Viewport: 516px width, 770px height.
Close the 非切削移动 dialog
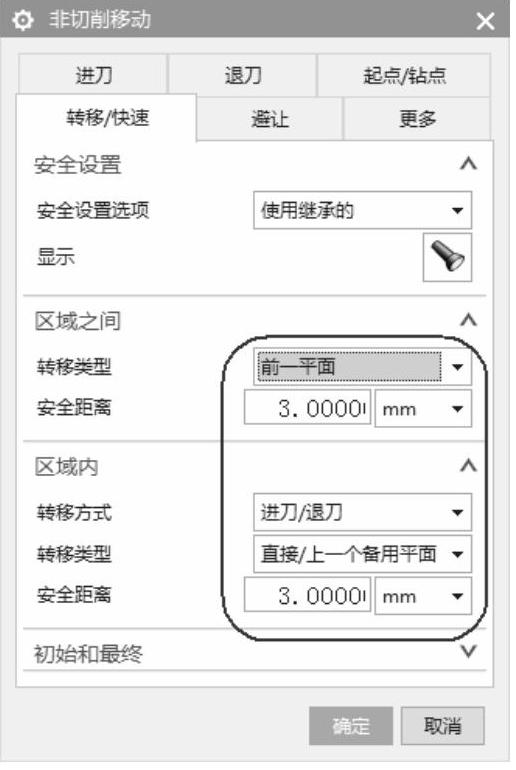coord(485,21)
